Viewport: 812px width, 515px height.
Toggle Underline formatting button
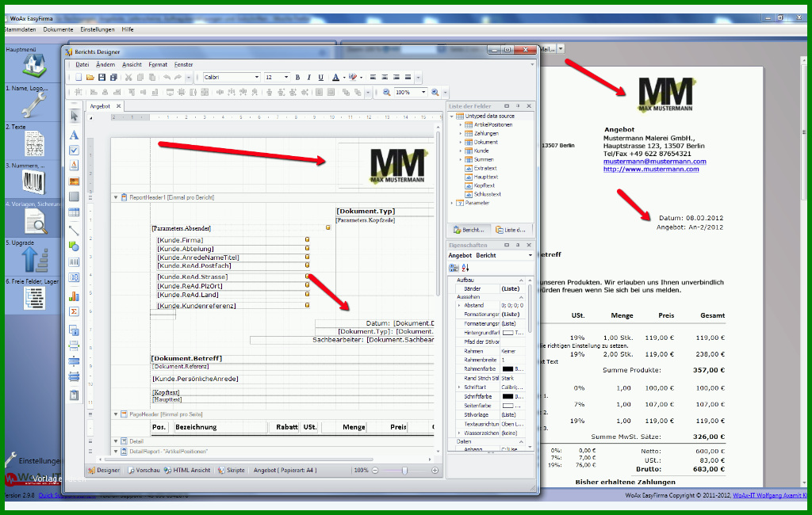[x=320, y=78]
